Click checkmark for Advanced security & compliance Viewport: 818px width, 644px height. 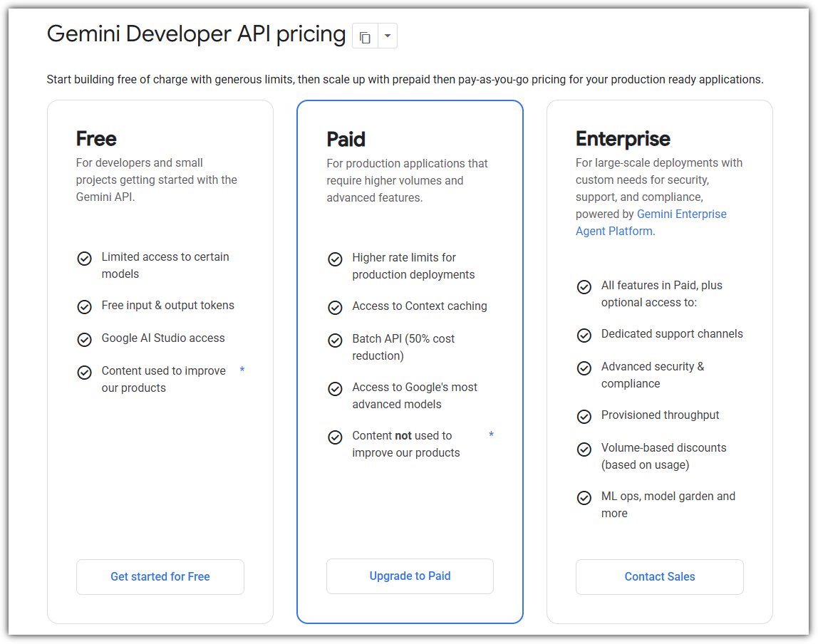584,368
